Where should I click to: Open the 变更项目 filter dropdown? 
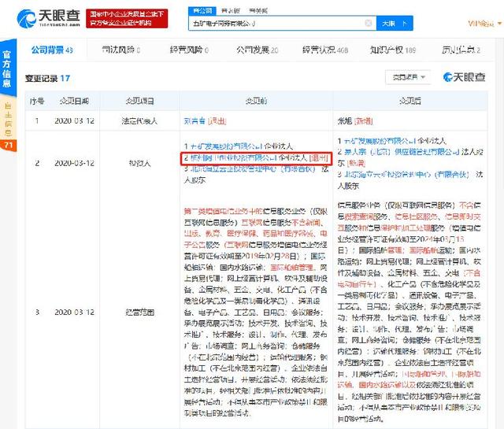point(408,77)
